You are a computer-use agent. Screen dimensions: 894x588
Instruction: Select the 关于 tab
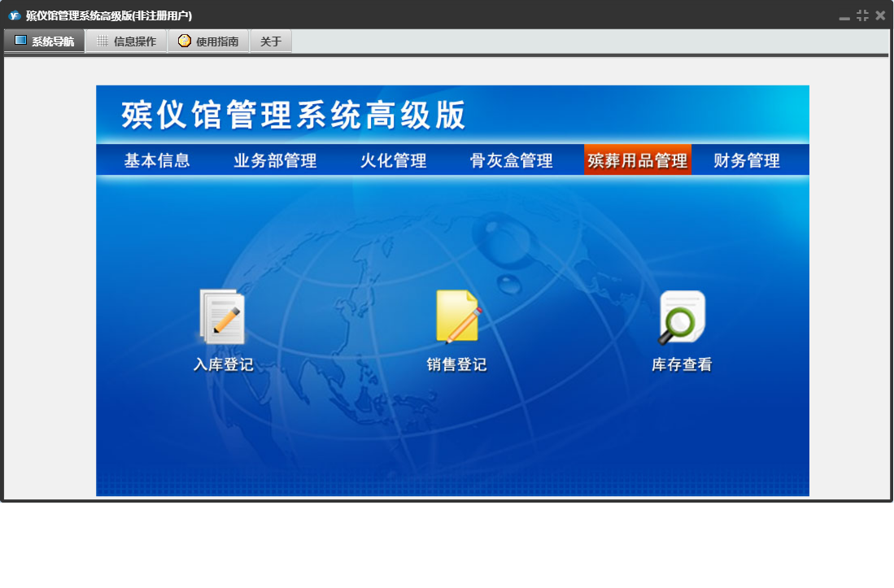tap(271, 41)
